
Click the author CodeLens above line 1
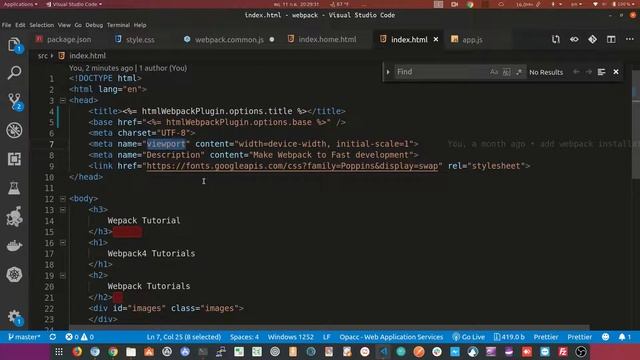click(128, 68)
